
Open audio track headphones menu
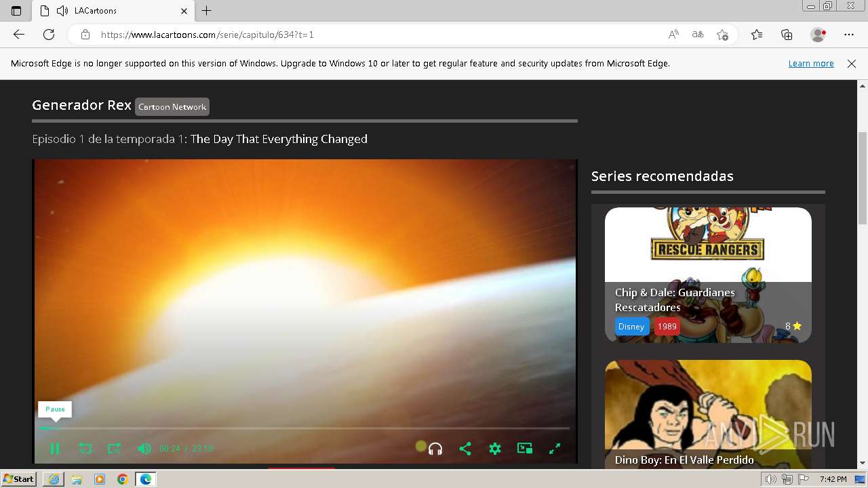pyautogui.click(x=435, y=449)
